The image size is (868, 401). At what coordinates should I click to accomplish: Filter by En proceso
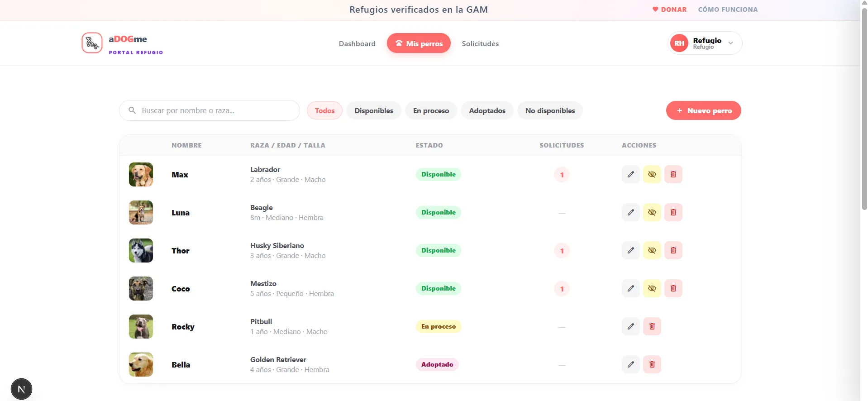[431, 110]
